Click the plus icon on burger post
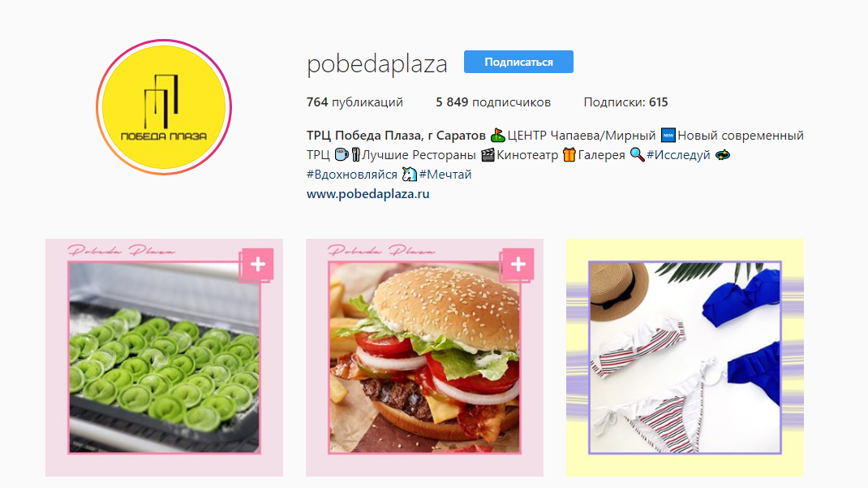 (x=518, y=264)
